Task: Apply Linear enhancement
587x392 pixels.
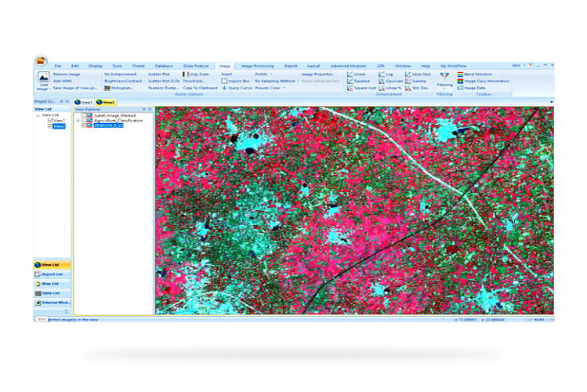Action: tap(357, 74)
